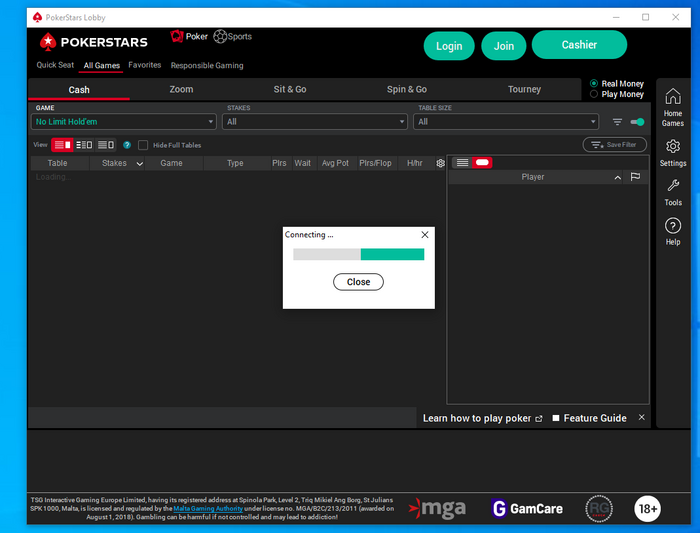Click the Login button

click(449, 46)
